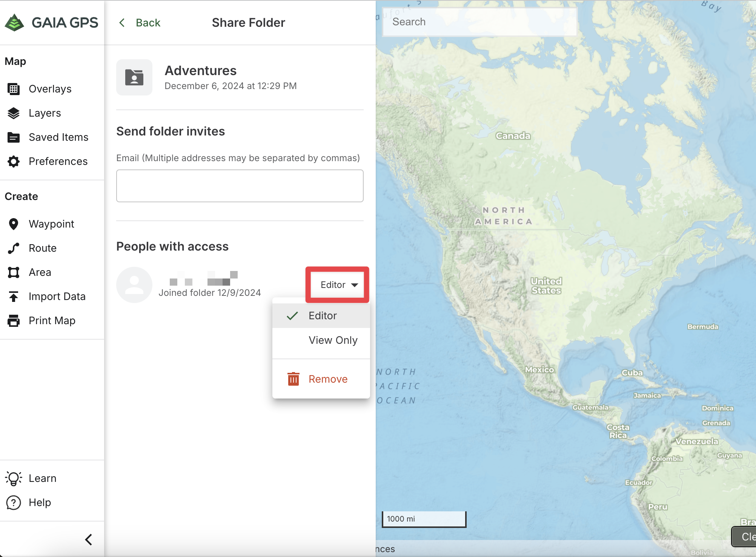The width and height of the screenshot is (756, 557).
Task: Select Editor in the permission menu
Action: 321,315
